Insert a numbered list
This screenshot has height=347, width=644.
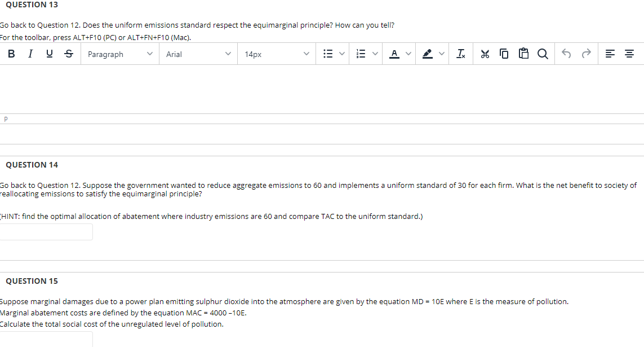tap(361, 54)
